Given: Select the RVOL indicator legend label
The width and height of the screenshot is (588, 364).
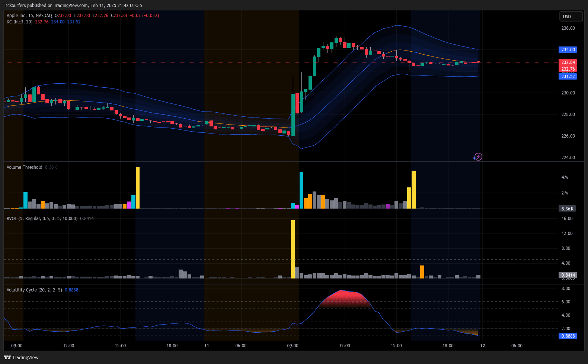Looking at the screenshot, I should click(42, 219).
